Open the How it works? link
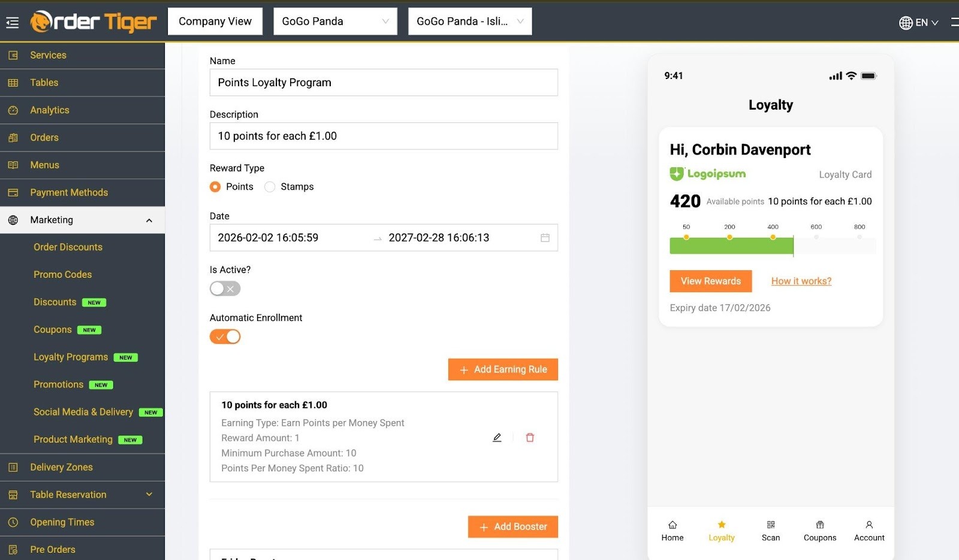The width and height of the screenshot is (959, 560). (x=801, y=281)
